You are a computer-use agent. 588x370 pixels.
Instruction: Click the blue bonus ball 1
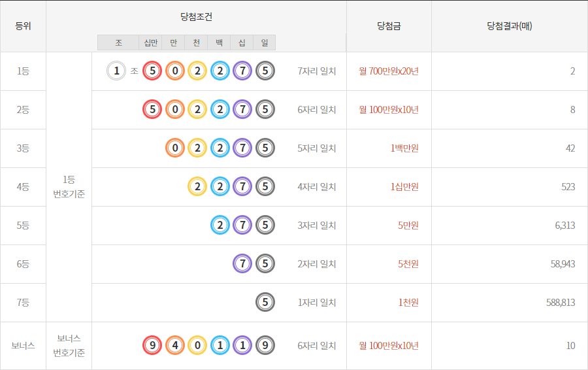[220, 345]
